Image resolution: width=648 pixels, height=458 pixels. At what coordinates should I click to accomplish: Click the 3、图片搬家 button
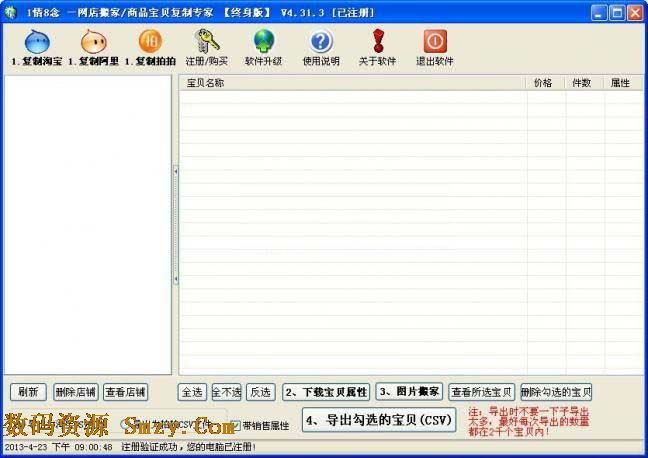pos(410,392)
